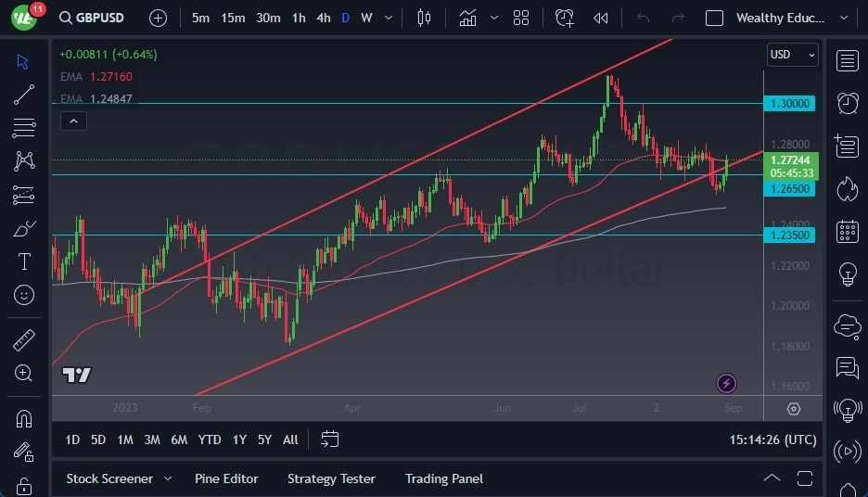Click the GBPUSD symbol search field

91,18
